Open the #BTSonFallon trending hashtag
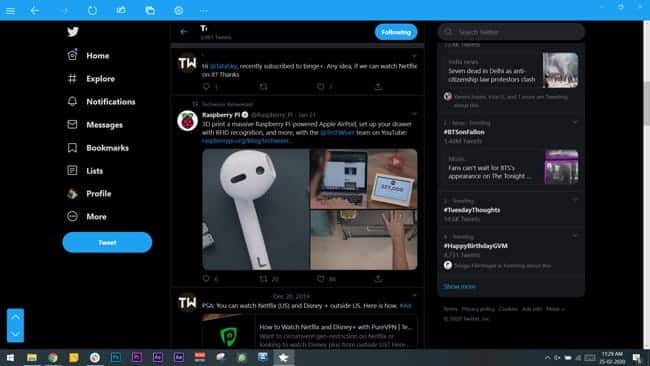Viewport: 650px width, 366px height. tap(464, 132)
